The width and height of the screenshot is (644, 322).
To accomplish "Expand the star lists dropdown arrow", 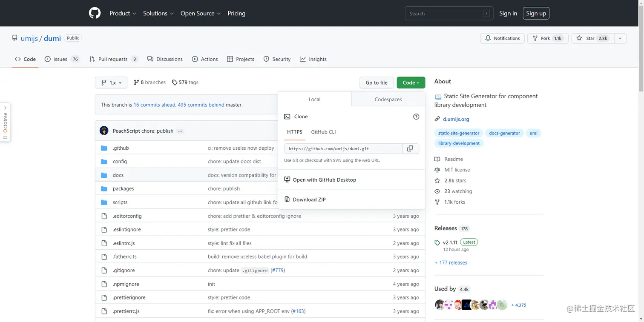I will (x=620, y=38).
